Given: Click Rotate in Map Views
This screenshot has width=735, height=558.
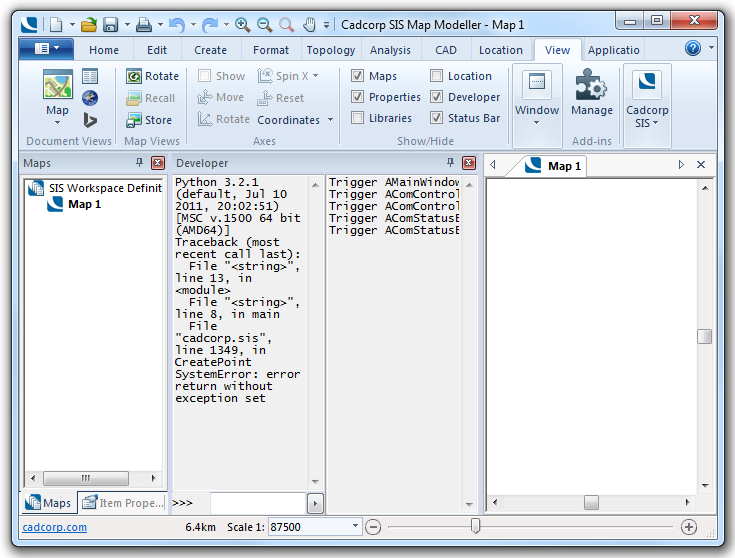Looking at the screenshot, I should point(152,76).
